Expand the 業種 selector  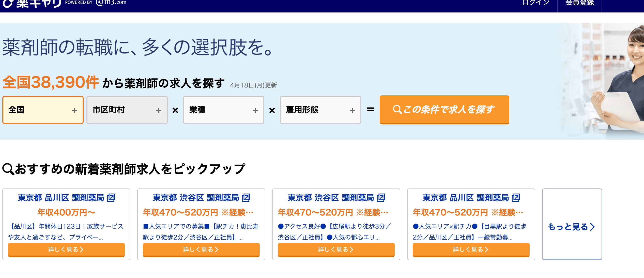click(224, 110)
